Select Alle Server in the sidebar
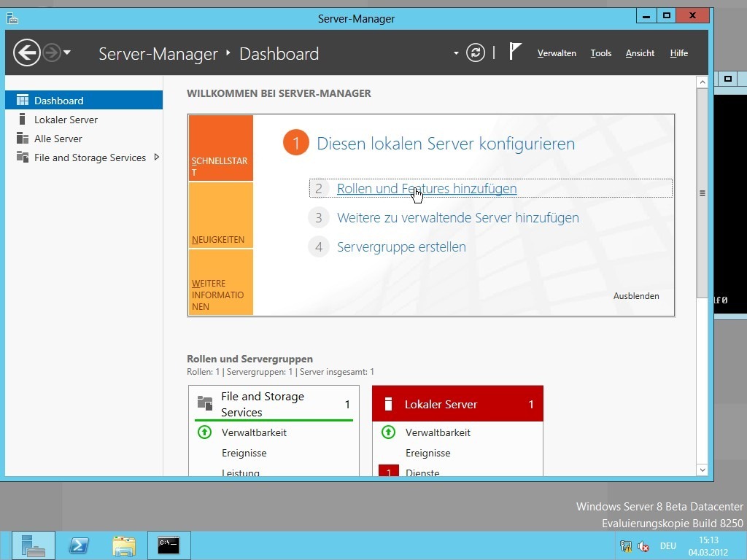 click(84, 139)
